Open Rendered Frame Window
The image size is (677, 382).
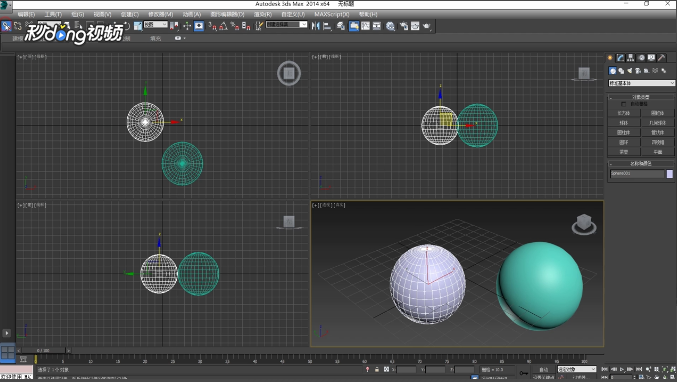click(x=415, y=26)
